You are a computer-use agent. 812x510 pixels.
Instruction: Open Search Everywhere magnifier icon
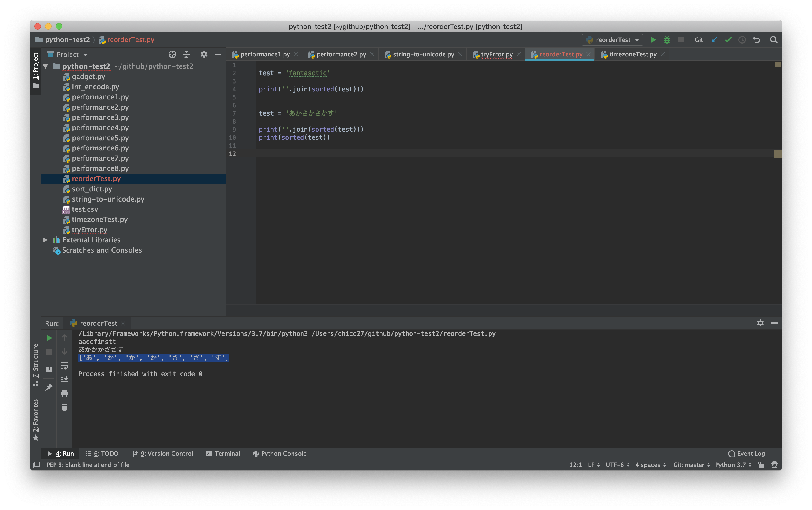tap(774, 40)
